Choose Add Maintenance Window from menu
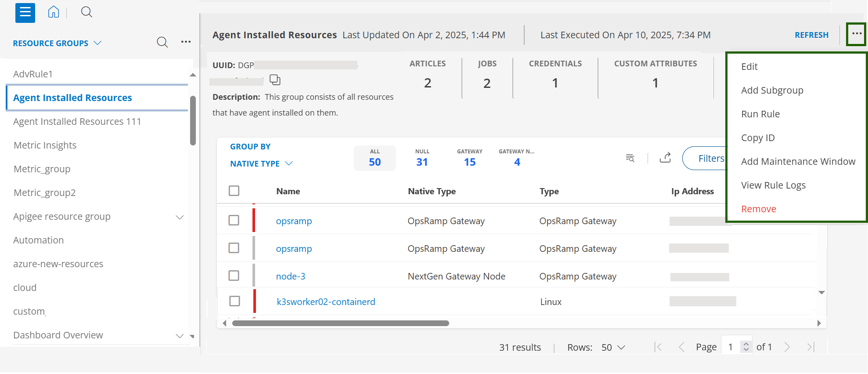 pyautogui.click(x=798, y=161)
